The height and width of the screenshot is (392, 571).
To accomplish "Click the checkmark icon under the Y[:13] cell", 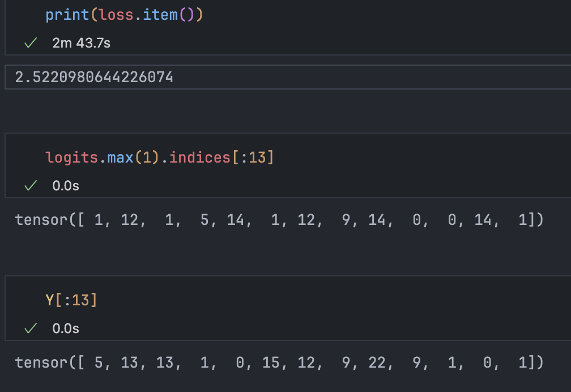I will point(31,328).
